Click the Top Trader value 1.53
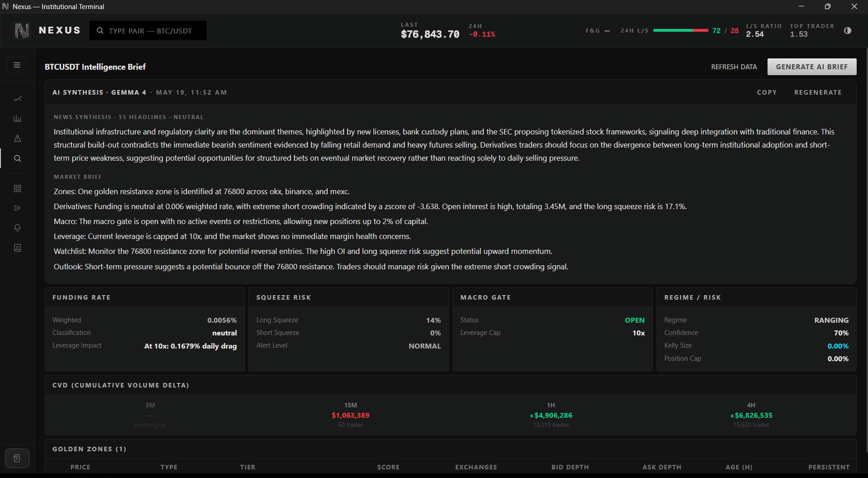Image resolution: width=868 pixels, height=478 pixels. coord(799,34)
